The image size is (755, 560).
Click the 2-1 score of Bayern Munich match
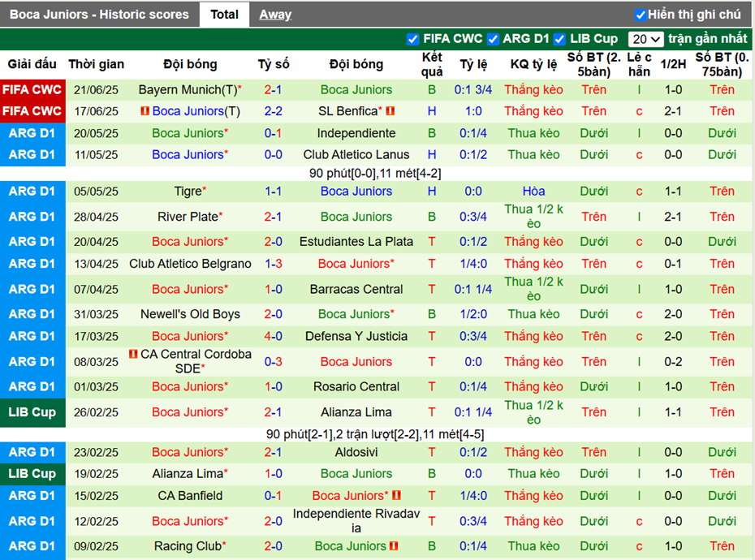click(273, 89)
